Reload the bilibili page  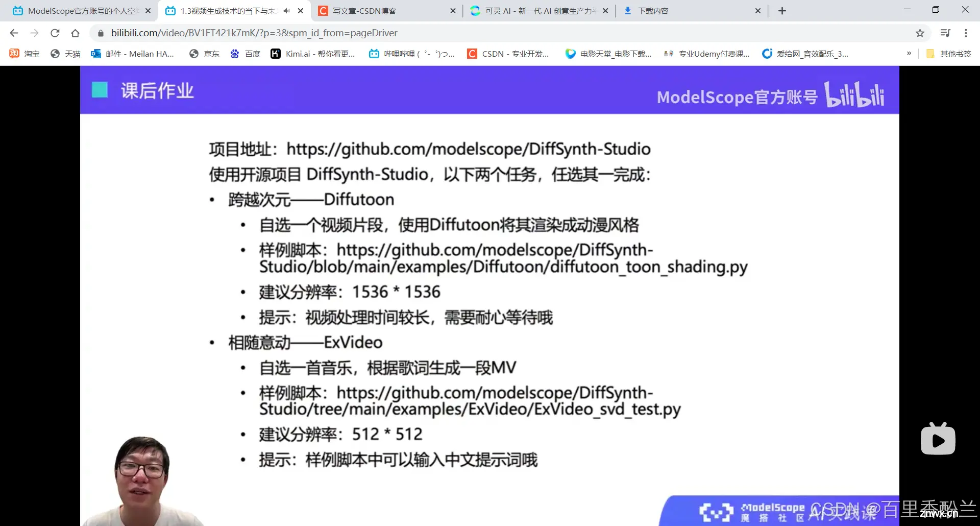coord(55,33)
